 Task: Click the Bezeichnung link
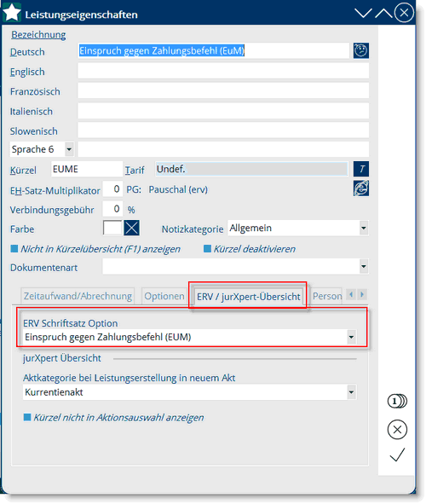[x=38, y=34]
